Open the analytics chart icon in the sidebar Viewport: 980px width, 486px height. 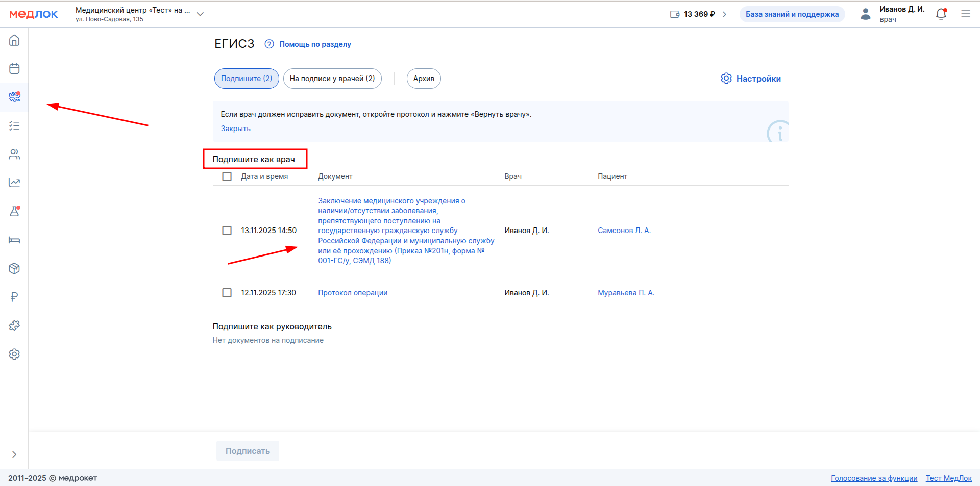point(14,183)
